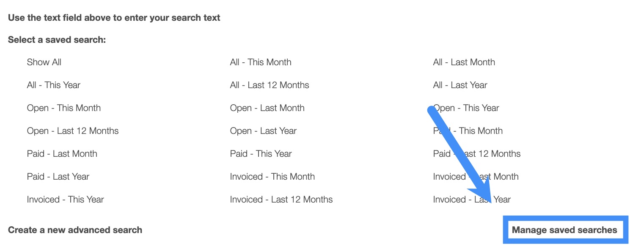This screenshot has width=644, height=250.
Task: Choose Invoiced - Last 12 Months search
Action: (281, 200)
